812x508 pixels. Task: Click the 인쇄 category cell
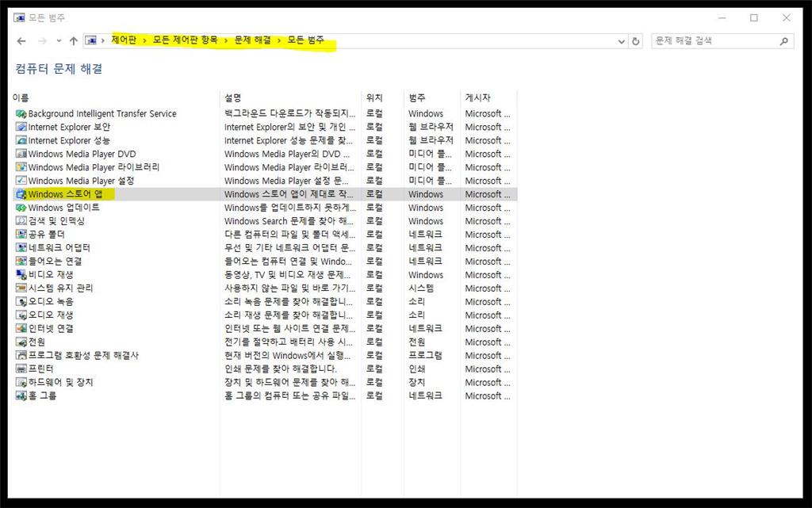coord(417,369)
